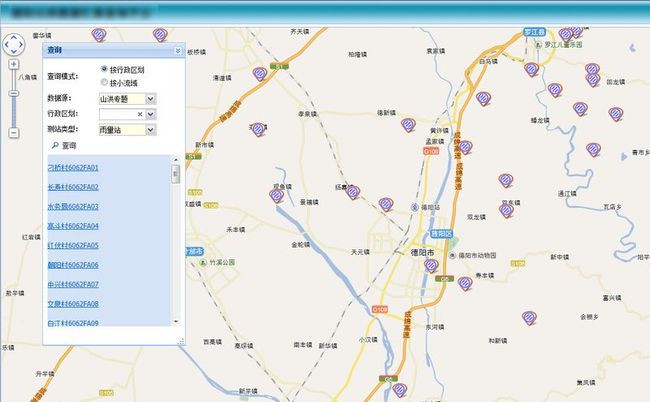
Task: Open station link ending 6062FA07
Action: [x=73, y=284]
